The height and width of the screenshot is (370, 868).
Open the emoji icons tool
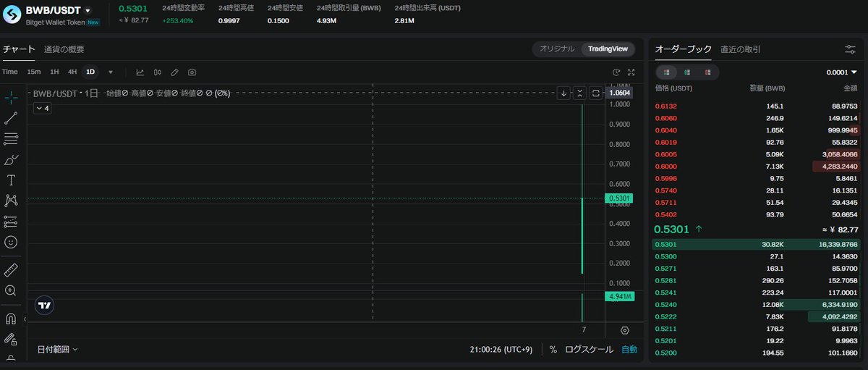[x=11, y=242]
